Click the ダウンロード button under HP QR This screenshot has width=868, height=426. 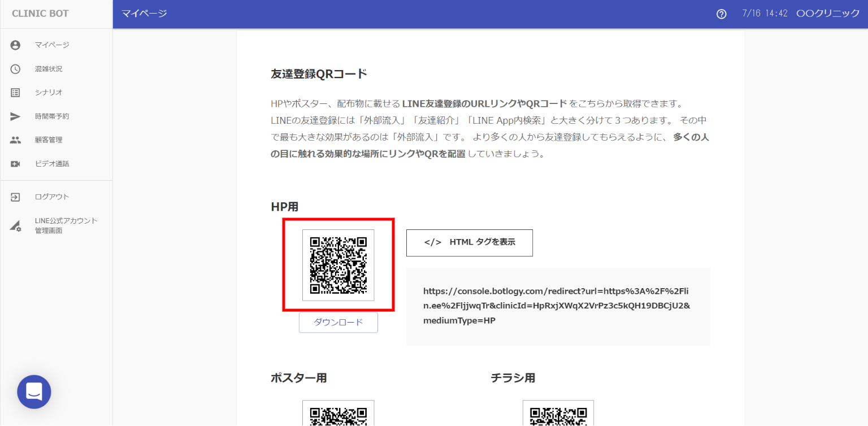tap(338, 323)
